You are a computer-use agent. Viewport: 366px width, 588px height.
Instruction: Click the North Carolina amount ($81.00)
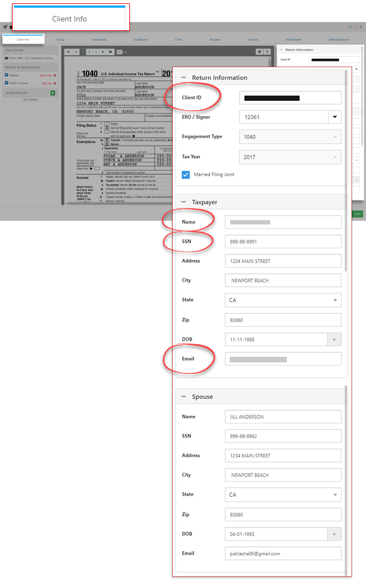tap(46, 83)
